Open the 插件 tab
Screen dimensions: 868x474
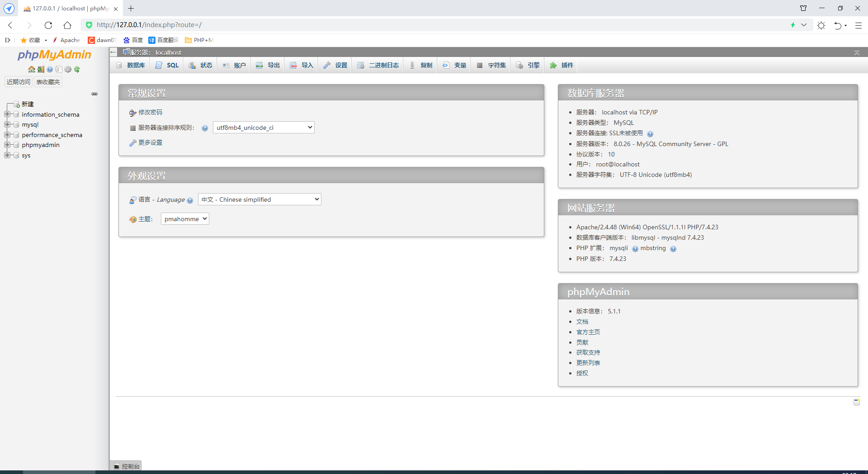561,65
